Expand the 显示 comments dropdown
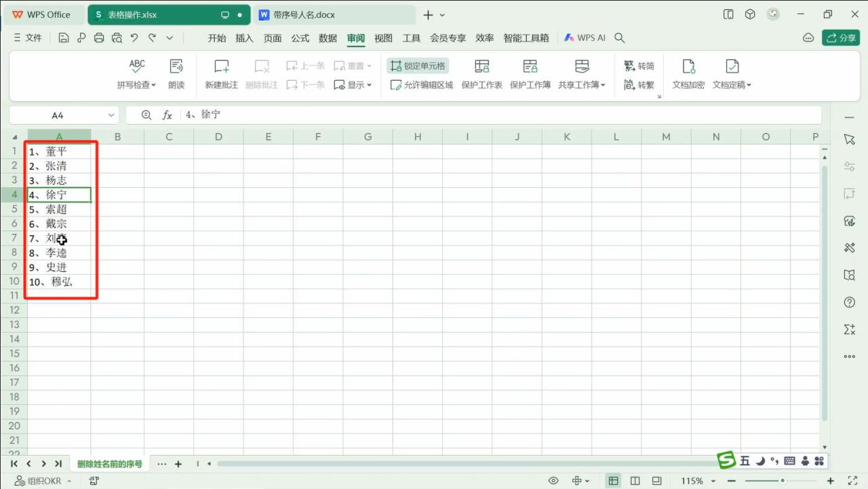This screenshot has width=868, height=489. [x=353, y=85]
